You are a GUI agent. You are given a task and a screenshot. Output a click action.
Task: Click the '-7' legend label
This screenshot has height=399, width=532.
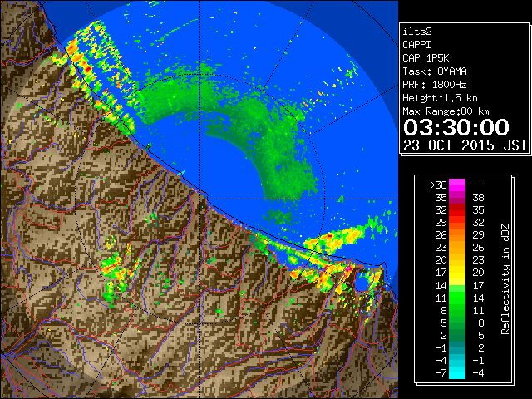point(441,373)
